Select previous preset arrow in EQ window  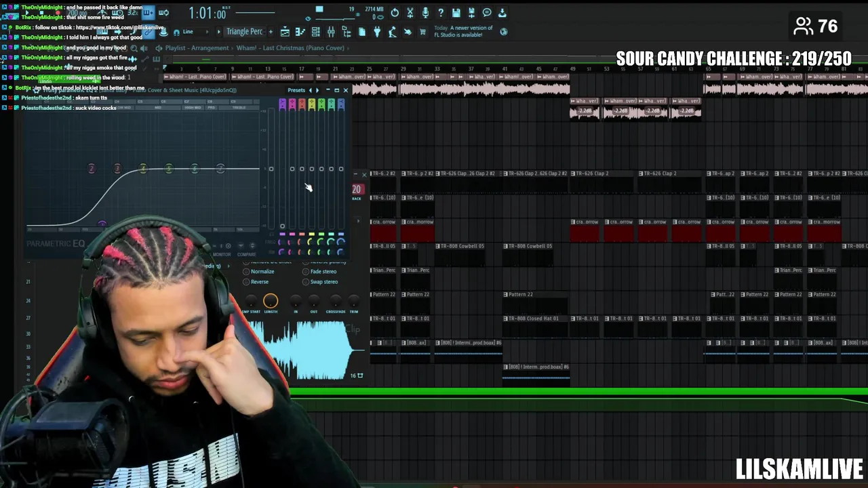[311, 89]
